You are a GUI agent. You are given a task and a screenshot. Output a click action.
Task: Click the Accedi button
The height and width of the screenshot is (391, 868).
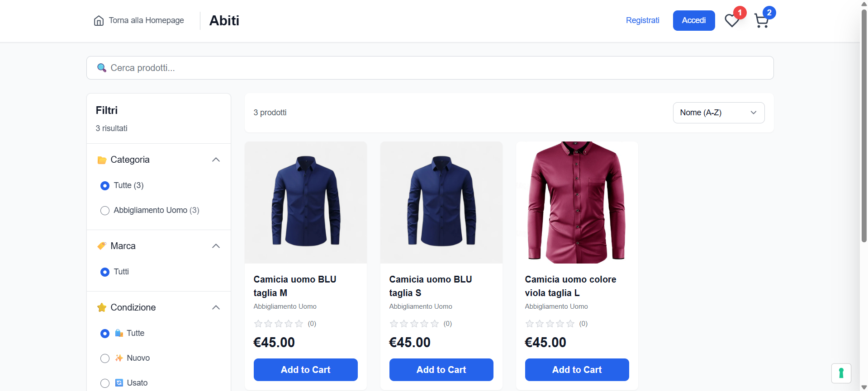pyautogui.click(x=693, y=20)
